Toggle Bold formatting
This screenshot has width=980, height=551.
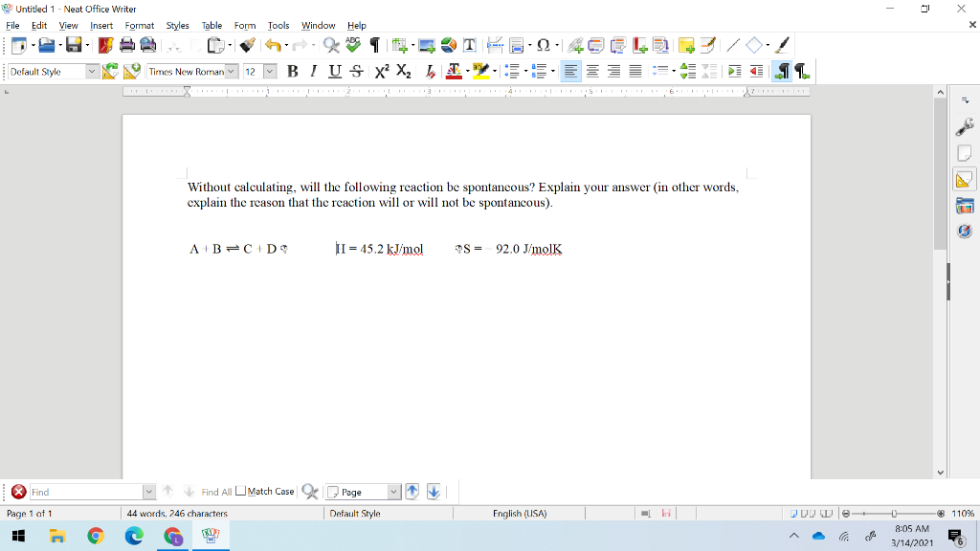291,70
